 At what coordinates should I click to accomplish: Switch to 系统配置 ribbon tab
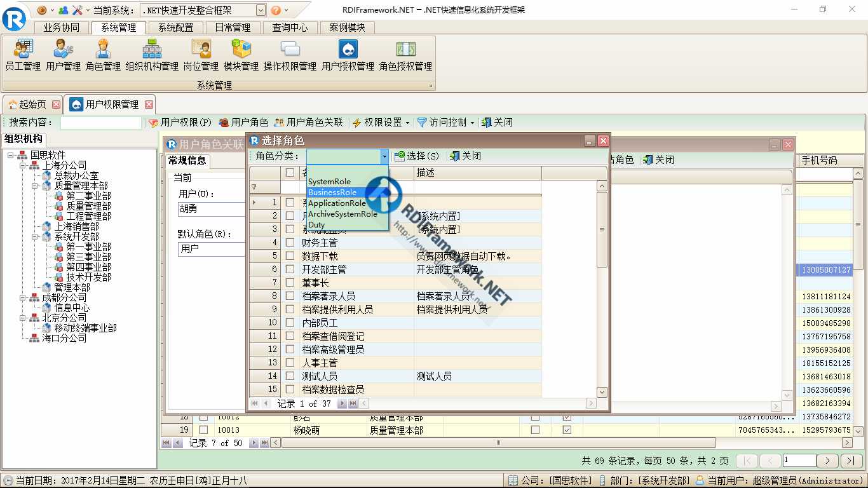point(176,27)
